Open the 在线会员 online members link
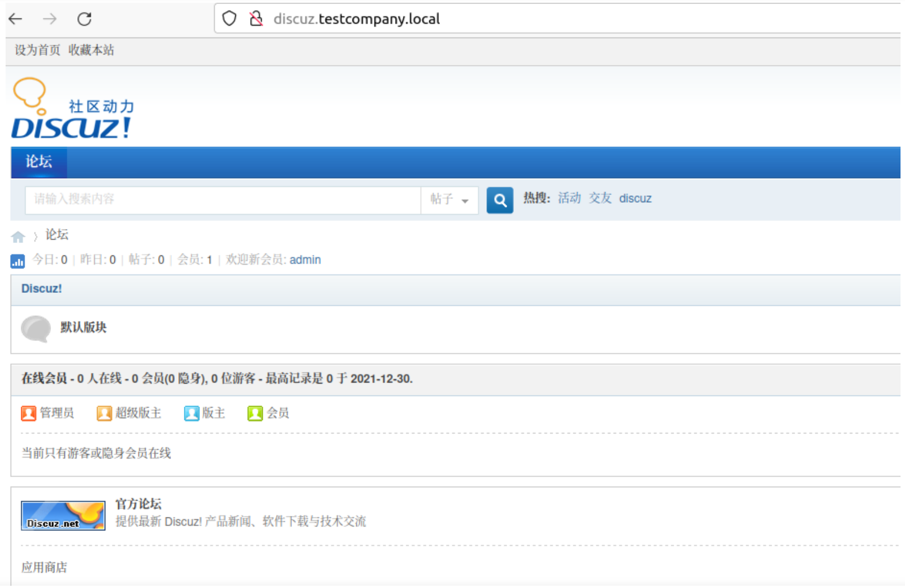The height and width of the screenshot is (588, 905). tap(44, 379)
